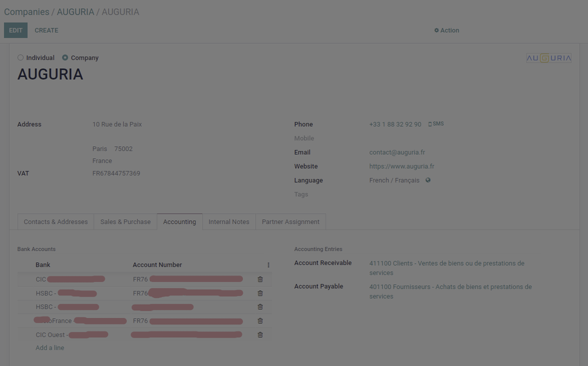This screenshot has width=588, height=366.
Task: Delete the first HSBC bank account row
Action: [260, 293]
